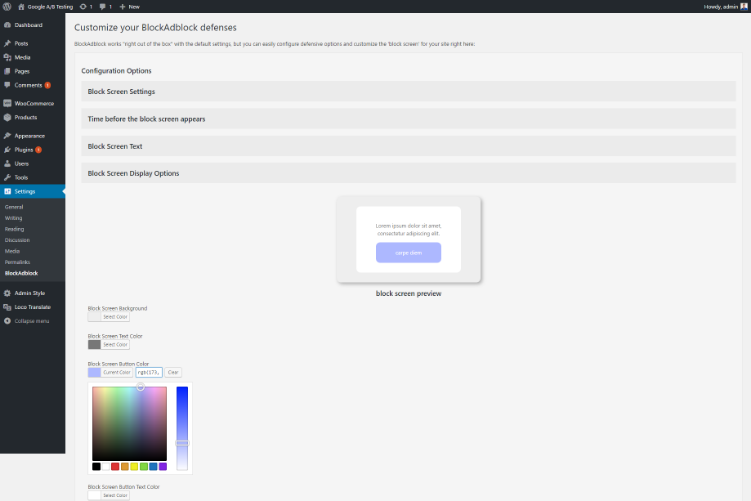Open BlockAdblock settings submenu item
Image resolution: width=751 pixels, height=501 pixels.
point(21,273)
